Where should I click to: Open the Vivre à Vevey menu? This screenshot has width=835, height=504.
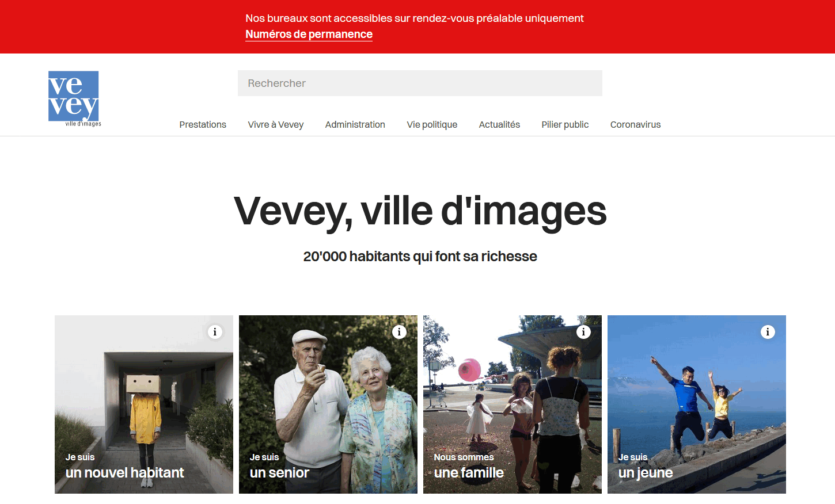276,124
